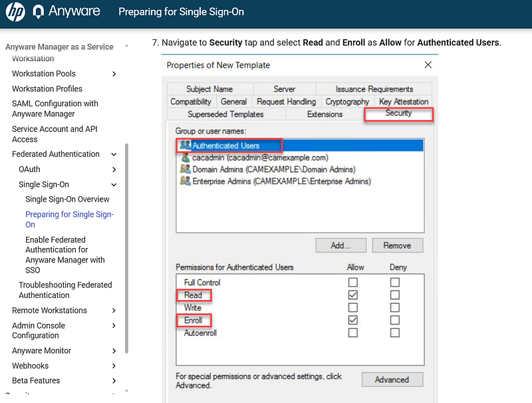The width and height of the screenshot is (532, 403).
Task: Click the Workstation Pools sidebar item
Action: 44,74
